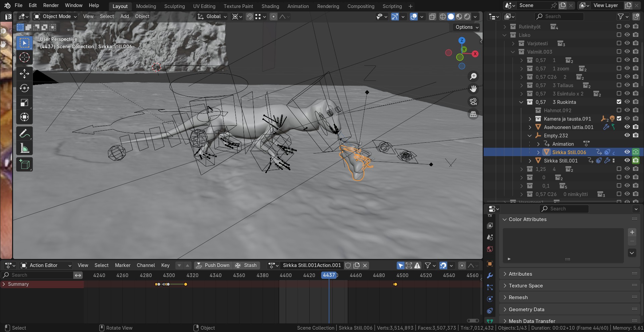Click the Outliner search field
644x332 pixels.
tap(559, 16)
